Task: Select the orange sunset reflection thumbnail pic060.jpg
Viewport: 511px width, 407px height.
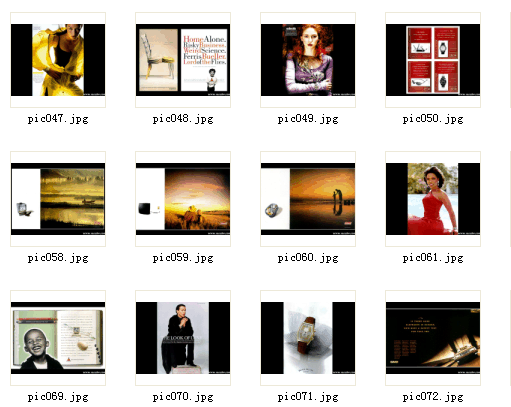Action: [308, 199]
